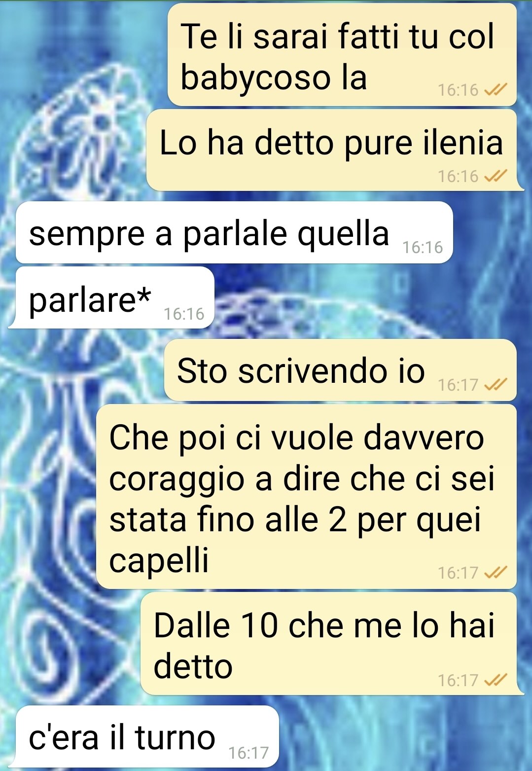Select the message 'Te li sarai fatti tu col babycoso la'
This screenshot has width=532, height=771.
[342, 55]
